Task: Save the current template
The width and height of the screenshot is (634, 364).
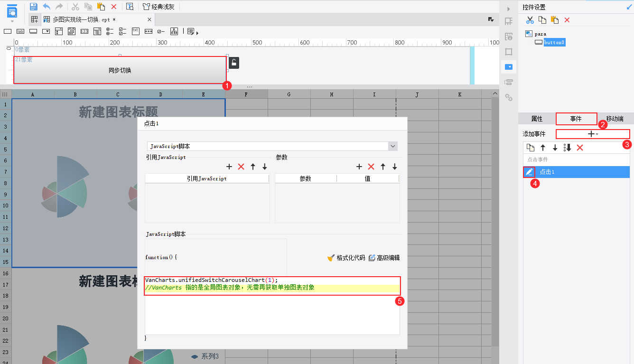Action: 33,6
